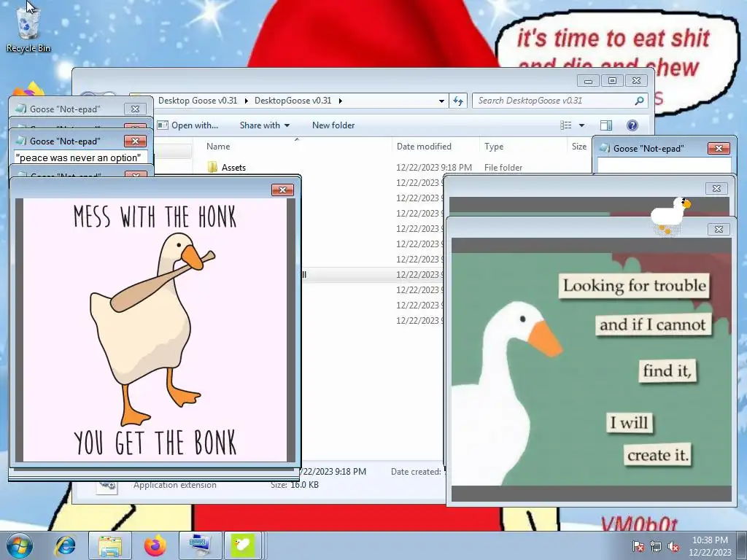Image resolution: width=747 pixels, height=560 pixels.
Task: Close the 'peace was never an option' Not-epad
Action: click(135, 141)
